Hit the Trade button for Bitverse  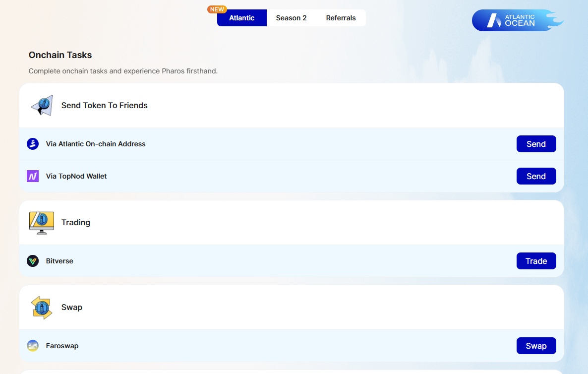point(536,261)
